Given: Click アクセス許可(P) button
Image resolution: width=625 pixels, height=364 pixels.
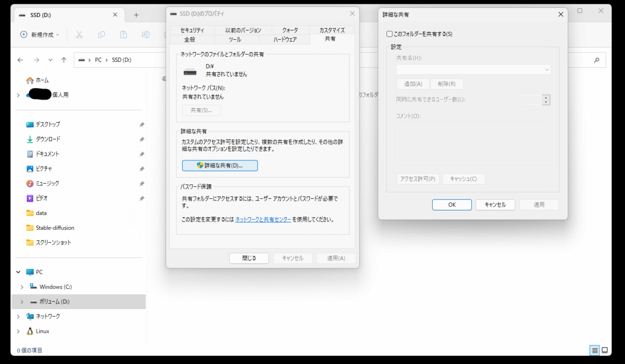Looking at the screenshot, I should [418, 179].
